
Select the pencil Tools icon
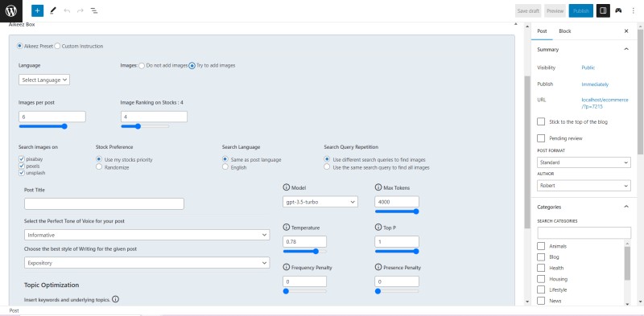click(52, 10)
